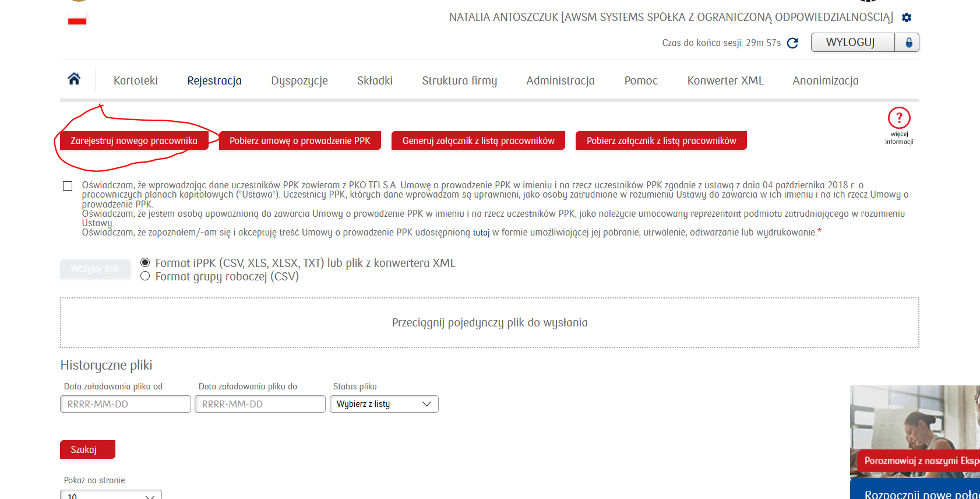Click the file drop zone 'Przeciągnij pojedynczy plik'
The height and width of the screenshot is (499, 980).
point(489,322)
